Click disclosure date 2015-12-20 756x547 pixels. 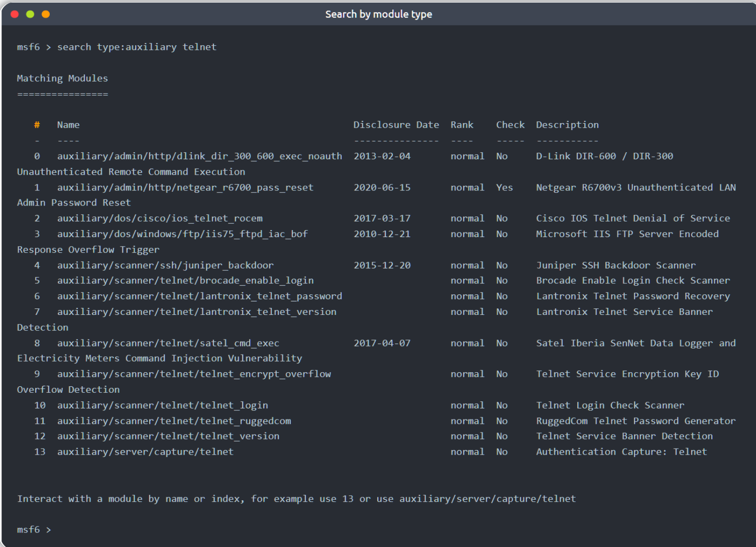[x=382, y=265]
